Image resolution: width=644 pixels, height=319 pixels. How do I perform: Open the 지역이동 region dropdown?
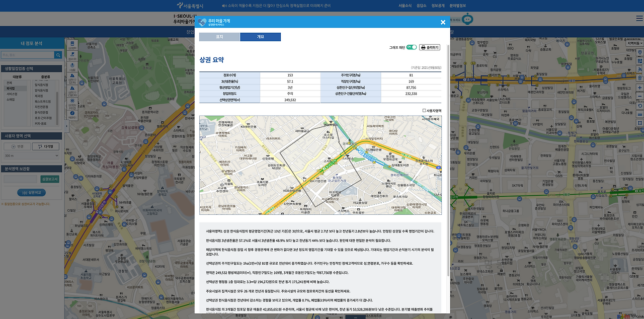(x=635, y=43)
